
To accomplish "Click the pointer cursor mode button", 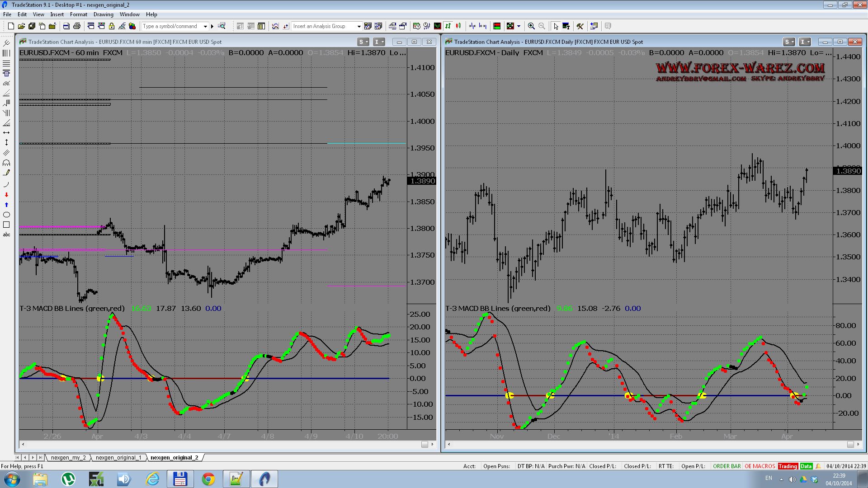I will coord(556,26).
